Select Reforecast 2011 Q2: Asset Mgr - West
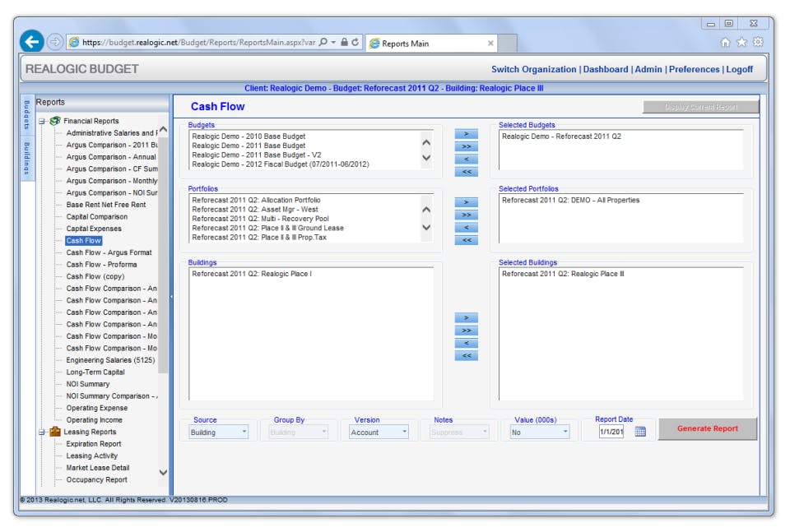 click(254, 210)
